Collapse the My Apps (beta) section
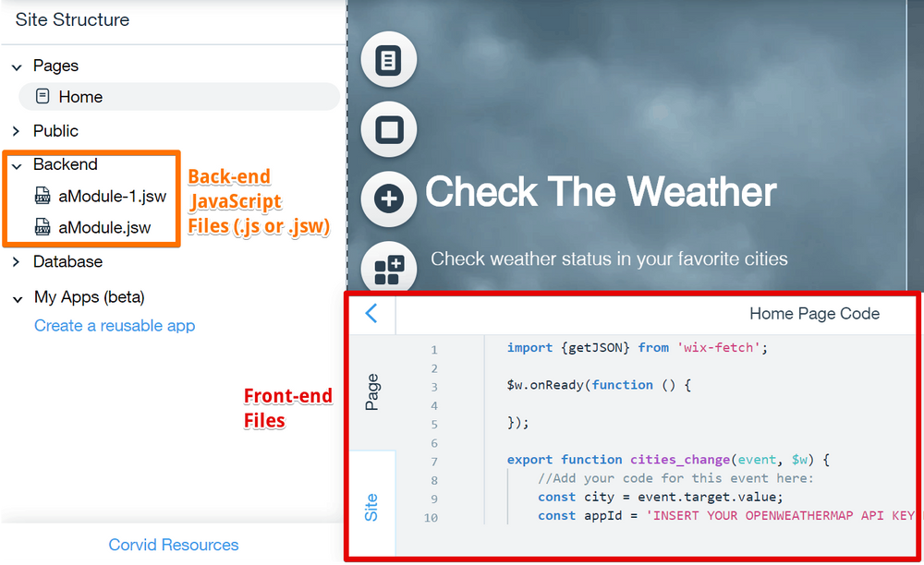Viewport: 924px width, 565px height. 18,299
